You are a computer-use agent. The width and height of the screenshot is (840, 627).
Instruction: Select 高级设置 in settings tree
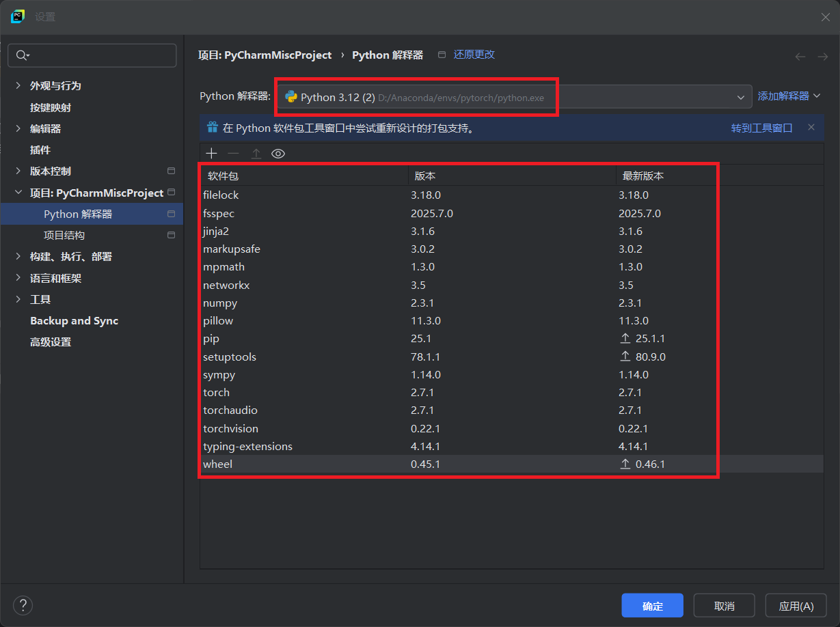[51, 342]
